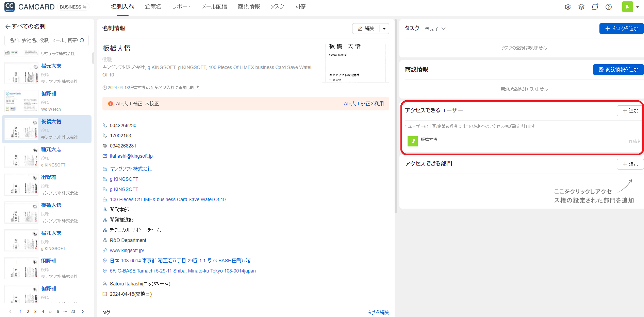This screenshot has height=317, width=644.
Task: Open website www.kingsoft.jp/
Action: (127, 250)
